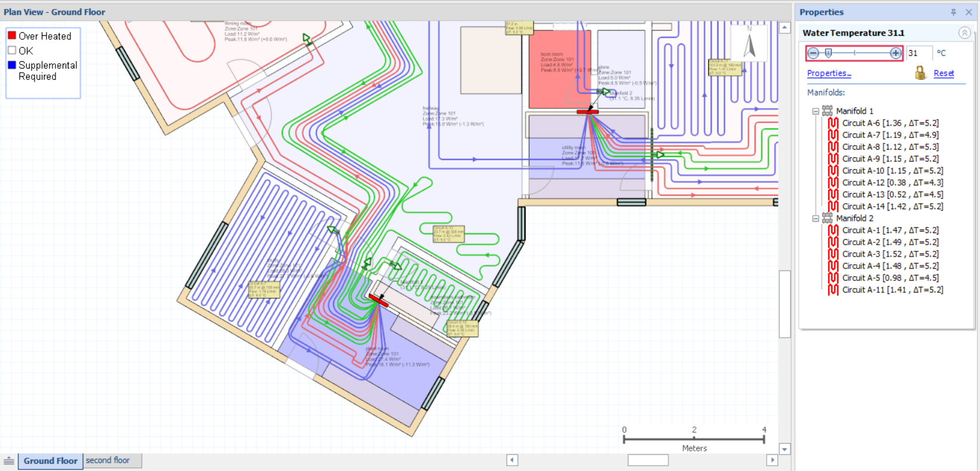
Task: Click the sheet list icon beside Ground Floor tab
Action: click(9, 461)
